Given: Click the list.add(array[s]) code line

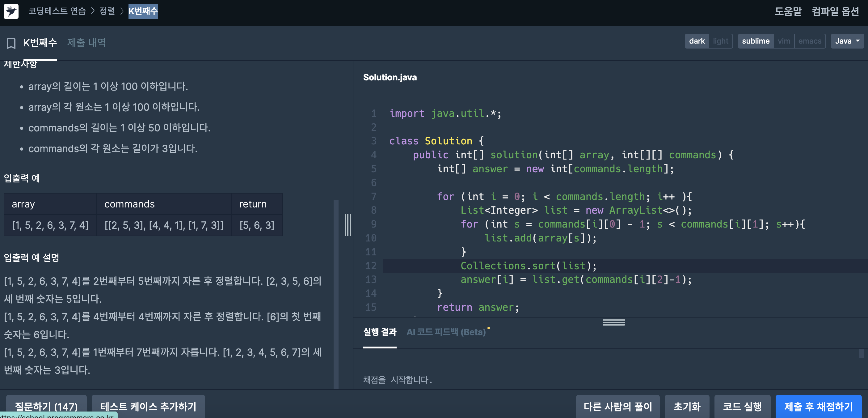Looking at the screenshot, I should [541, 238].
